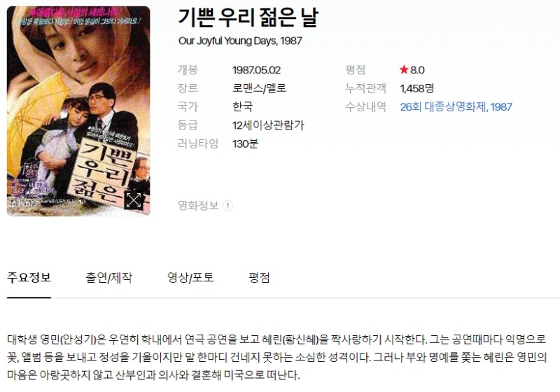560x392 pixels.
Task: Select the 영상/포토 tab
Action: tap(190, 277)
